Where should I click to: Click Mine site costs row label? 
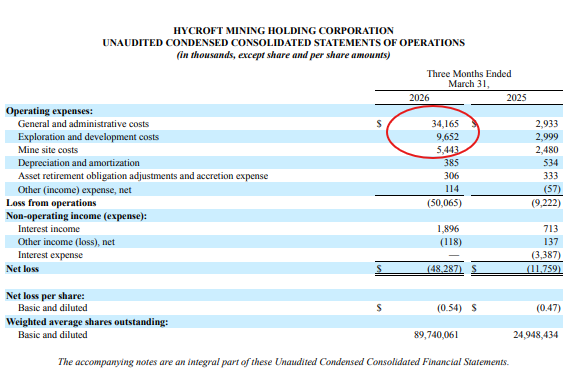[x=48, y=150]
